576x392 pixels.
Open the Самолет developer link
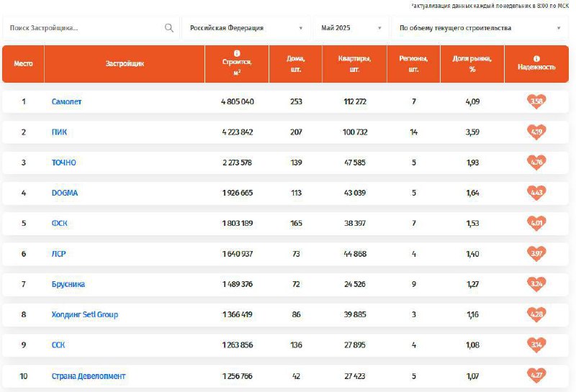click(66, 101)
